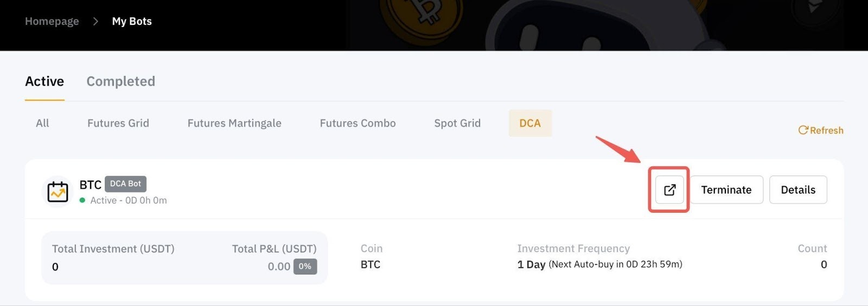Image resolution: width=868 pixels, height=306 pixels.
Task: Click the DCA Bot label badge
Action: (125, 184)
